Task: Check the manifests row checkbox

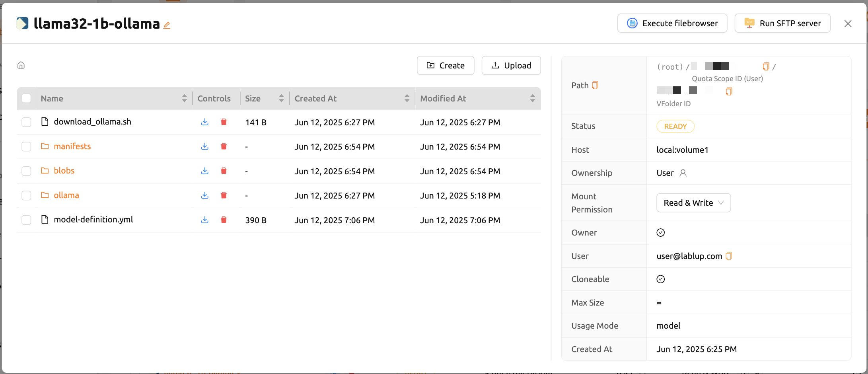Action: click(27, 146)
